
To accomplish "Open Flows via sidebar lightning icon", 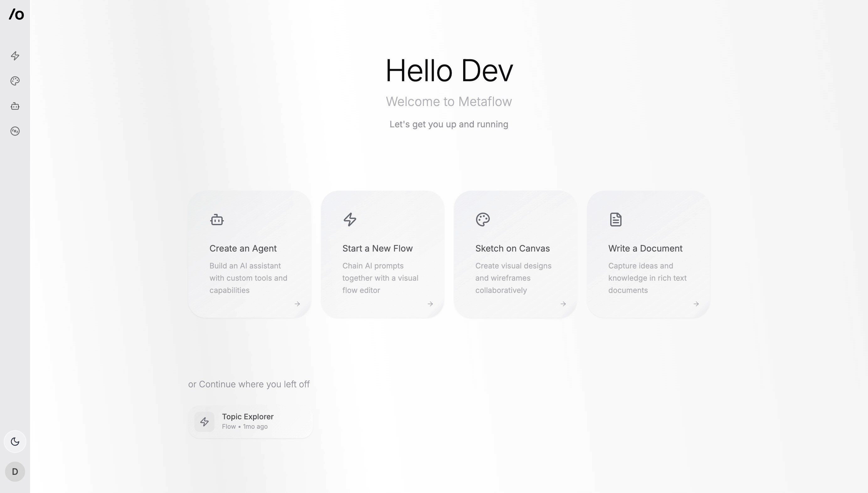I will click(15, 56).
